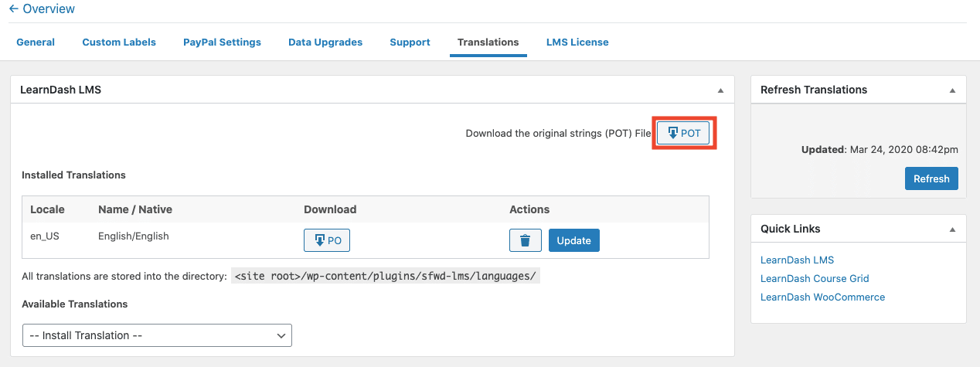Image resolution: width=980 pixels, height=367 pixels.
Task: Collapse the LearnDash LMS panel arrow
Action: point(720,90)
